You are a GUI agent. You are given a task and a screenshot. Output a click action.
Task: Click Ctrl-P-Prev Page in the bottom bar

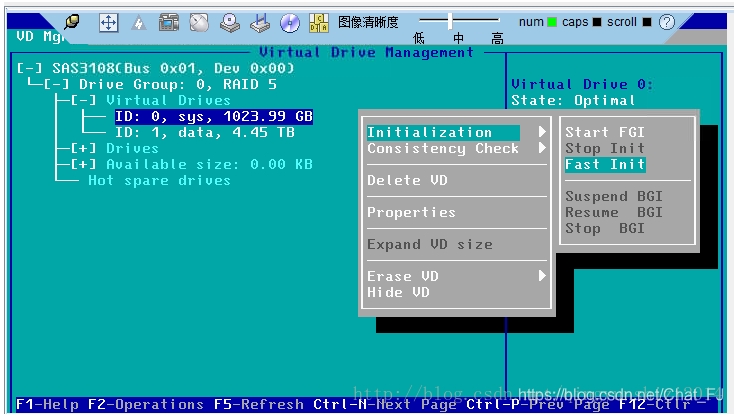(538, 404)
